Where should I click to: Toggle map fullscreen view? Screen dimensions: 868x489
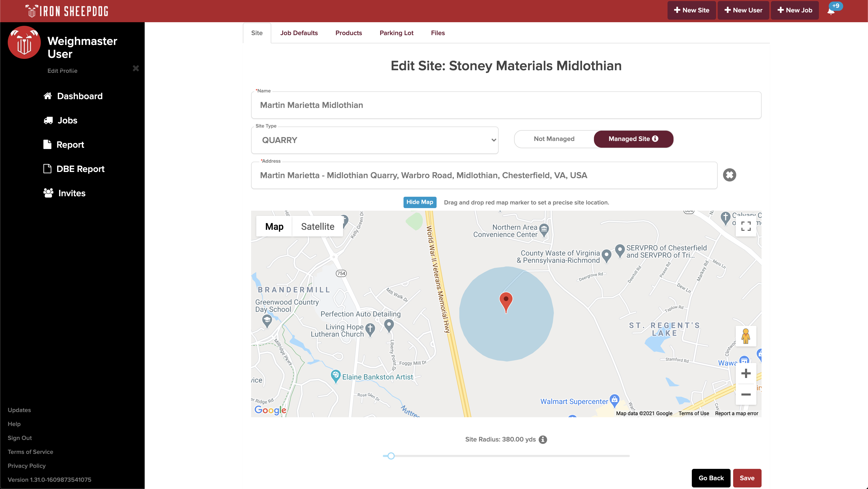(746, 226)
